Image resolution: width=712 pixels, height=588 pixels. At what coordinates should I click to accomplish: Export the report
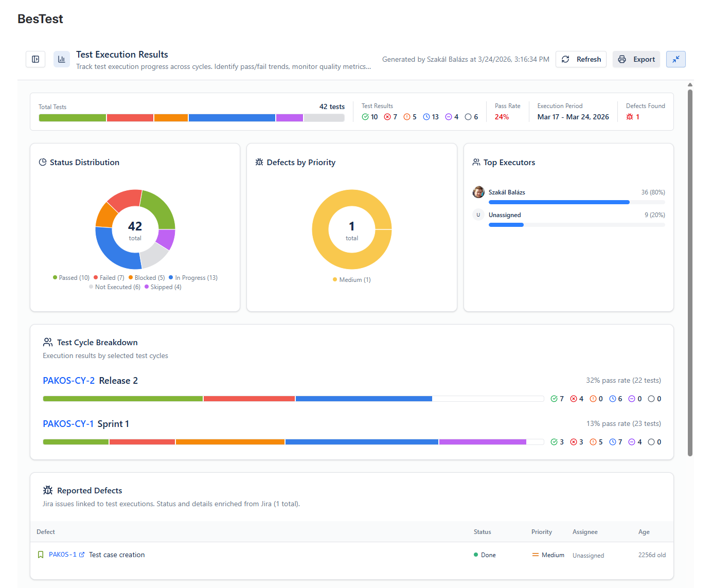[636, 59]
